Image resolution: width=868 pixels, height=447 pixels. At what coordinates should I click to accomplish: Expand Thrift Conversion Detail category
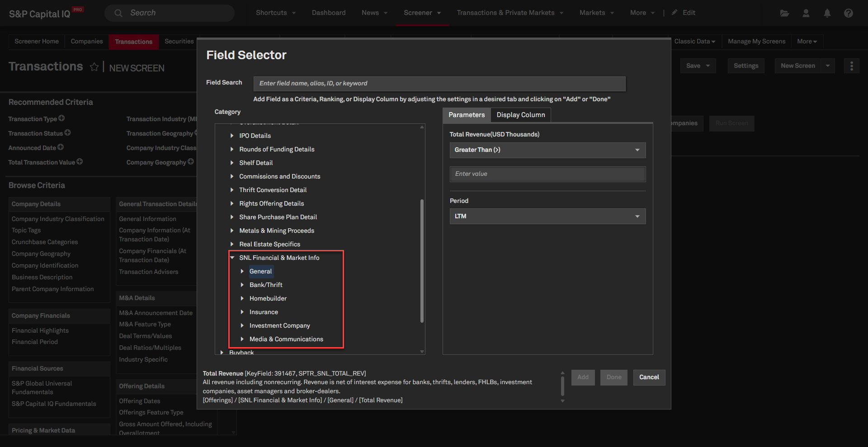click(232, 190)
